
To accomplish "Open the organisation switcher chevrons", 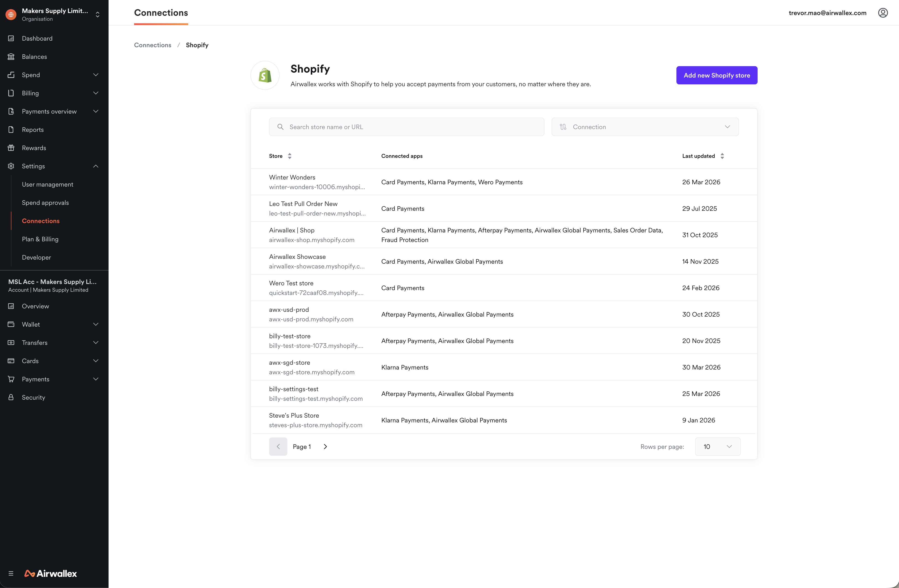I will (x=97, y=14).
